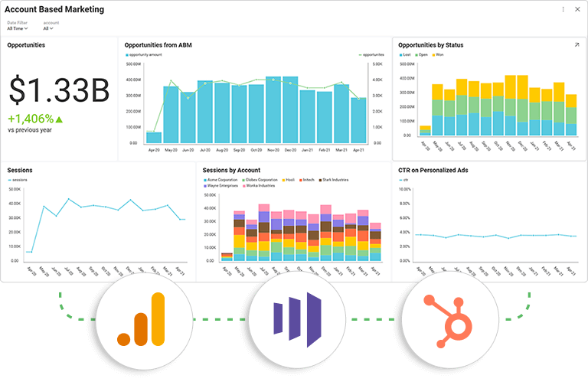Screen dimensions: 588x385
Task: Maximize the Opportunities by Status chart
Action: coord(577,45)
